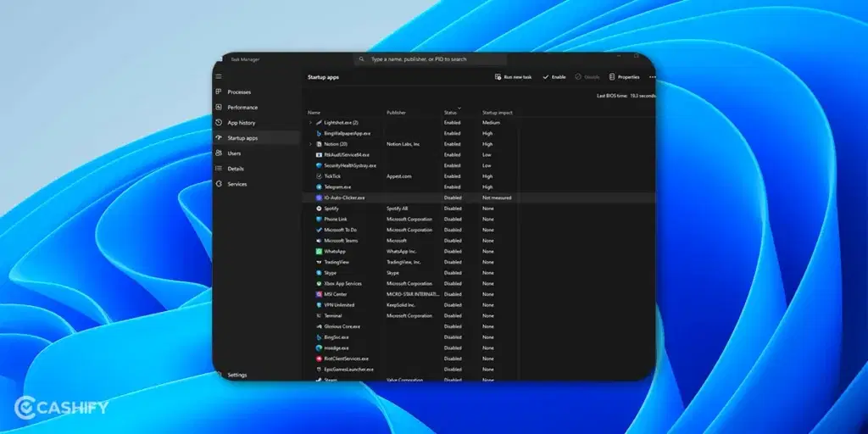The height and width of the screenshot is (434, 868).
Task: Click the BingWallpaperApp.exe Bing icon
Action: pos(319,133)
